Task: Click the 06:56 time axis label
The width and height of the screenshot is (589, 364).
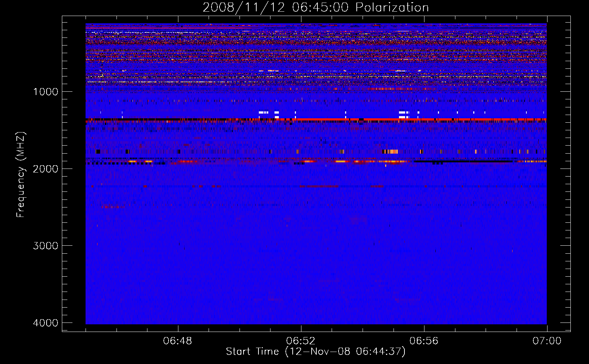Action: 424,341
